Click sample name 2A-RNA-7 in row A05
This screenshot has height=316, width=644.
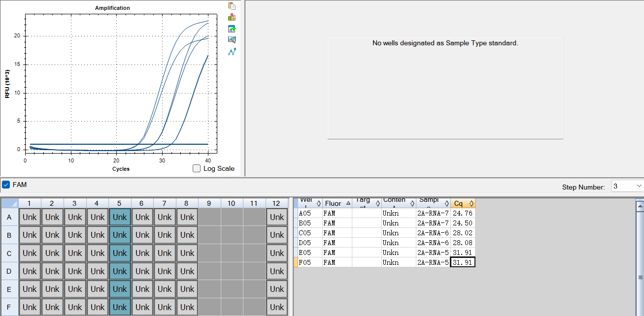coord(433,213)
